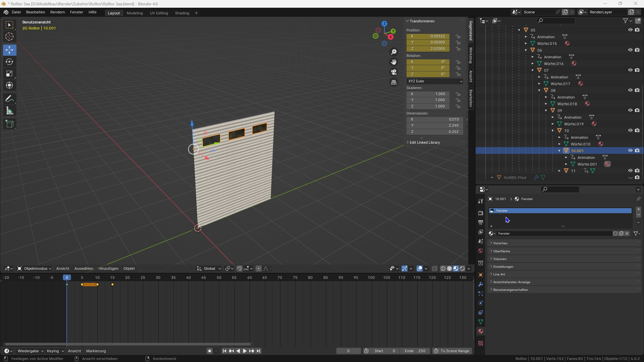Expand the Oberfläche material panel
Image resolution: width=644 pixels, height=362 pixels.
coord(564,251)
